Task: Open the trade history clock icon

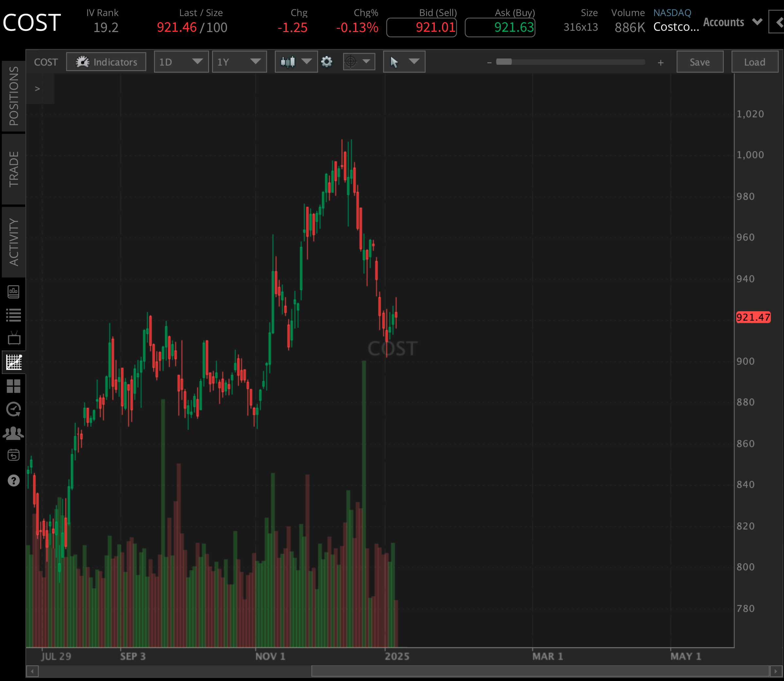Action: (x=14, y=410)
